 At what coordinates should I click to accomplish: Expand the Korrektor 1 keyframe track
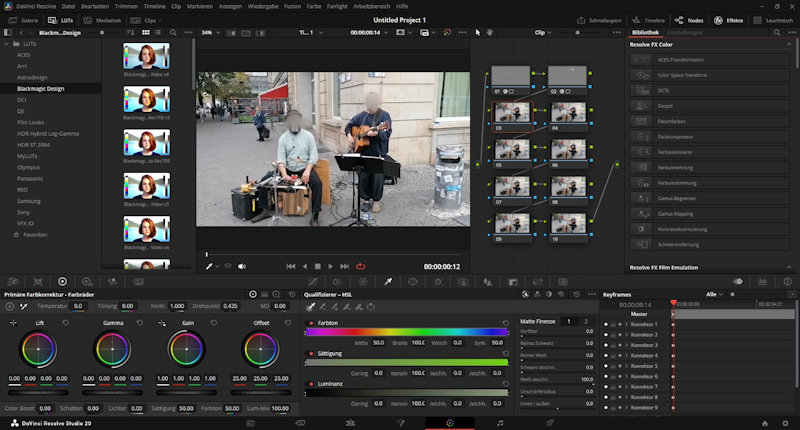pos(626,324)
